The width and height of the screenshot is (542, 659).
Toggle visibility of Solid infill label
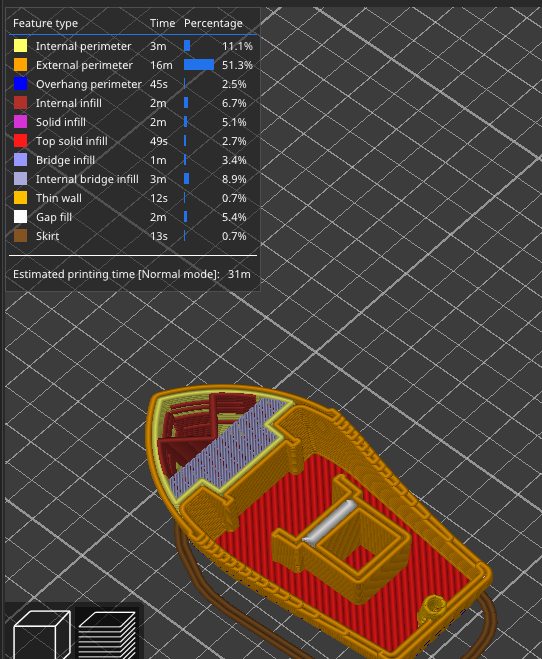pyautogui.click(x=61, y=122)
